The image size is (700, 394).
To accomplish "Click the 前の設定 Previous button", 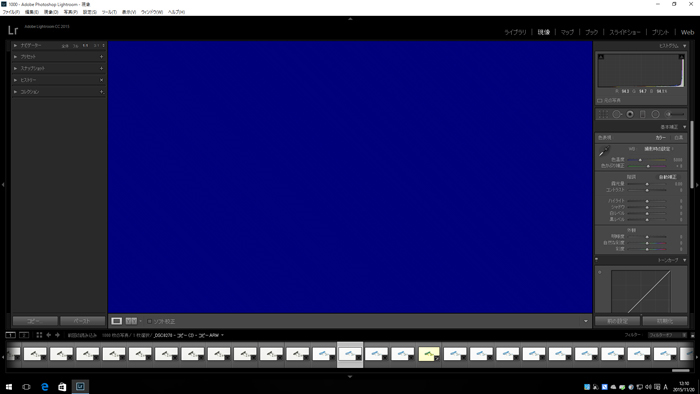I will tap(617, 321).
